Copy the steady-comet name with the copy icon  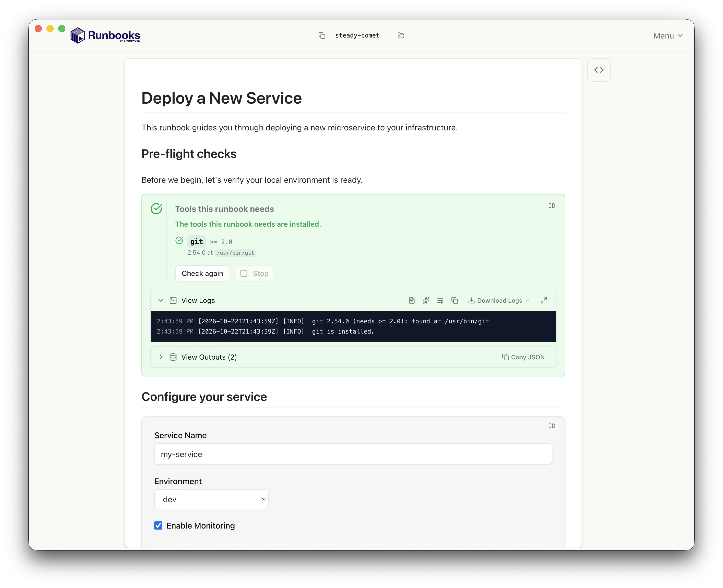click(322, 35)
